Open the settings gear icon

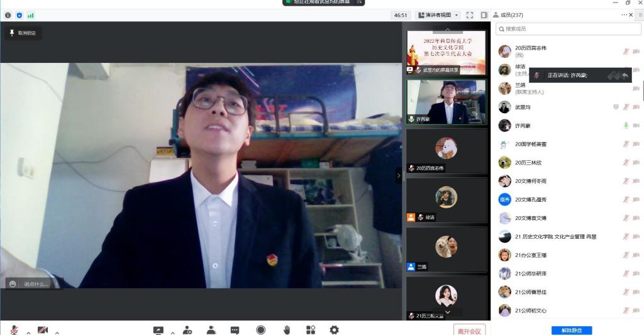334,330
